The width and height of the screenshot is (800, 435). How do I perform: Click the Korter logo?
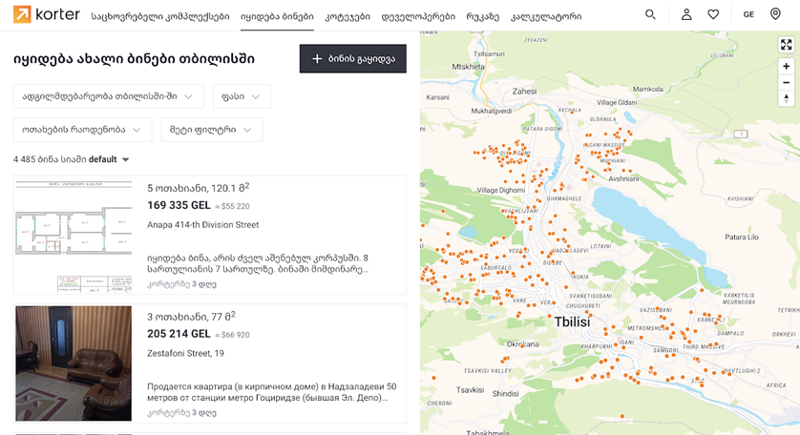pos(40,15)
